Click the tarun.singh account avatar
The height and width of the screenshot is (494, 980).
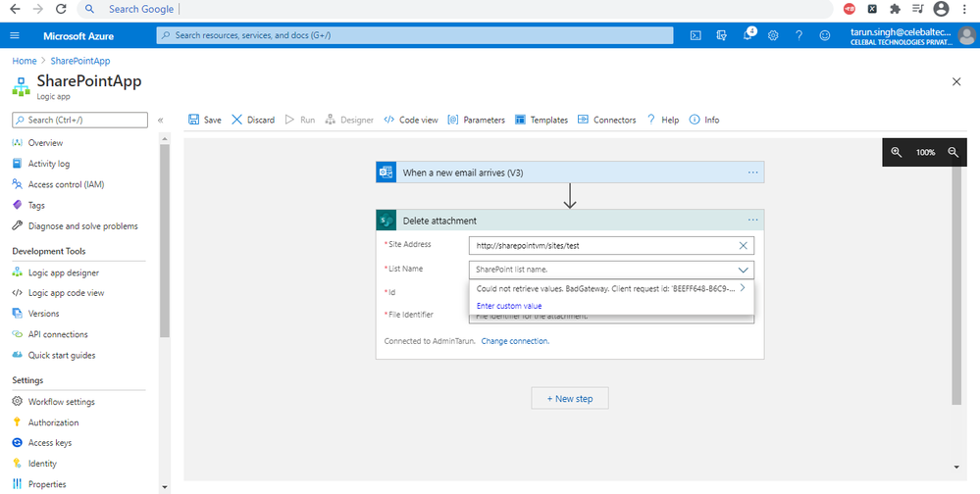(x=966, y=36)
